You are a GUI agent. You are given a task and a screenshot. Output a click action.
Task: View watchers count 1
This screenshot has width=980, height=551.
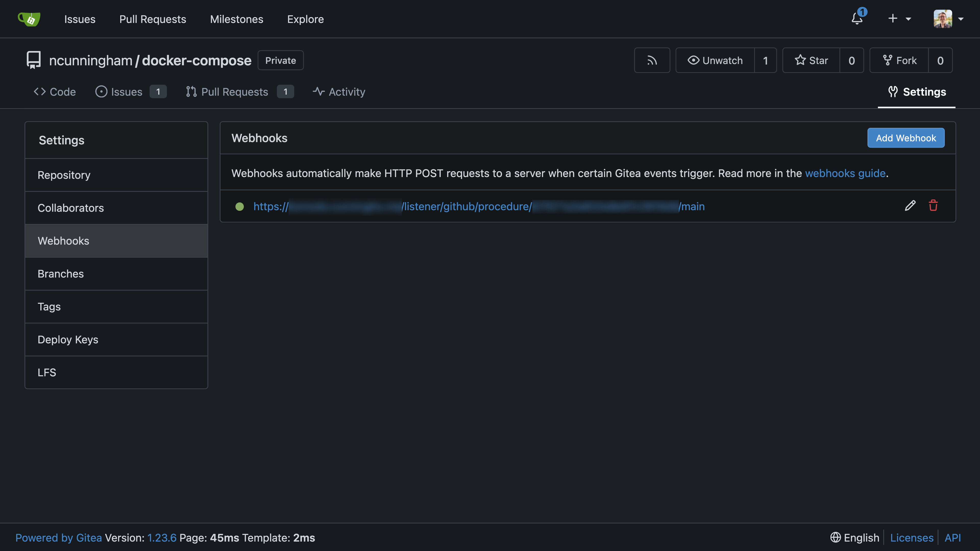click(x=765, y=60)
